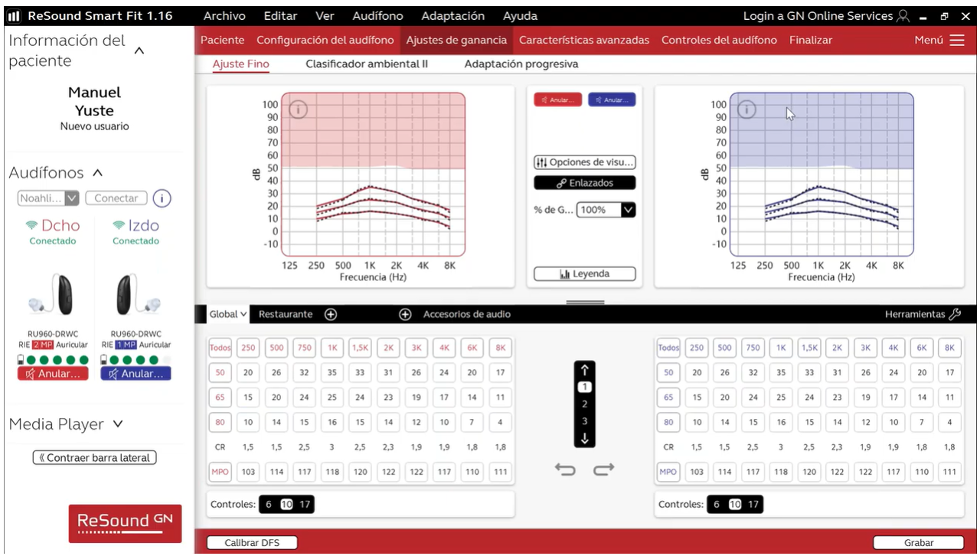Click the Calibrar DFS button
980x556 pixels.
click(252, 543)
